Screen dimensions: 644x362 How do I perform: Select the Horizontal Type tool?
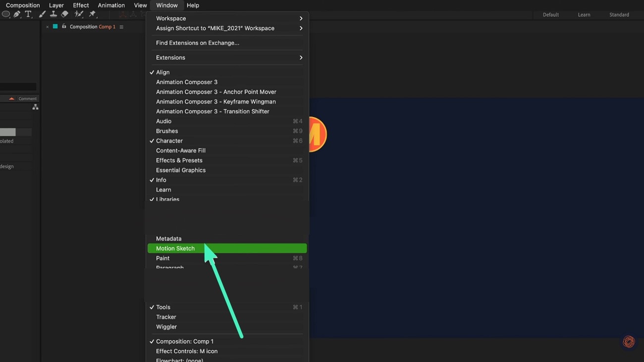click(28, 14)
